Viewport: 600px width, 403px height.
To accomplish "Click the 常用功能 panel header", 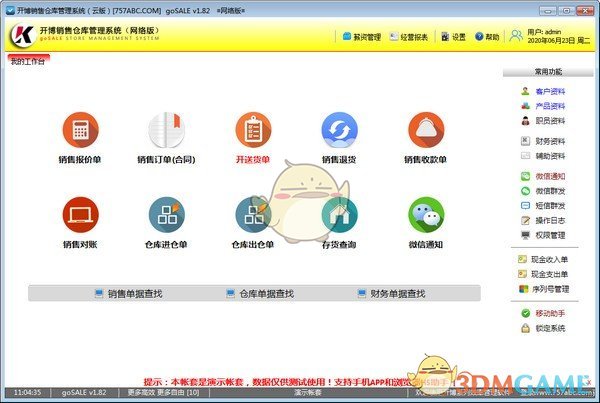I will coord(548,72).
